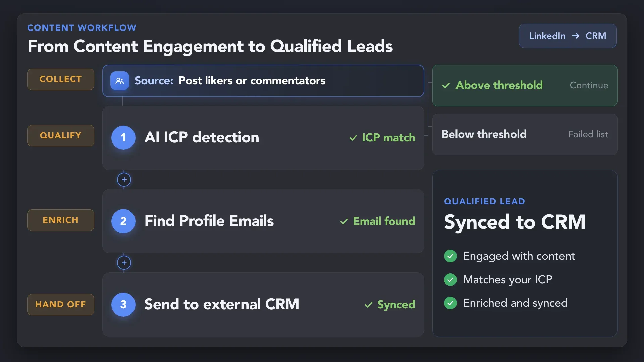The width and height of the screenshot is (644, 362).
Task: Click the checkmark next to Email found
Action: (344, 221)
